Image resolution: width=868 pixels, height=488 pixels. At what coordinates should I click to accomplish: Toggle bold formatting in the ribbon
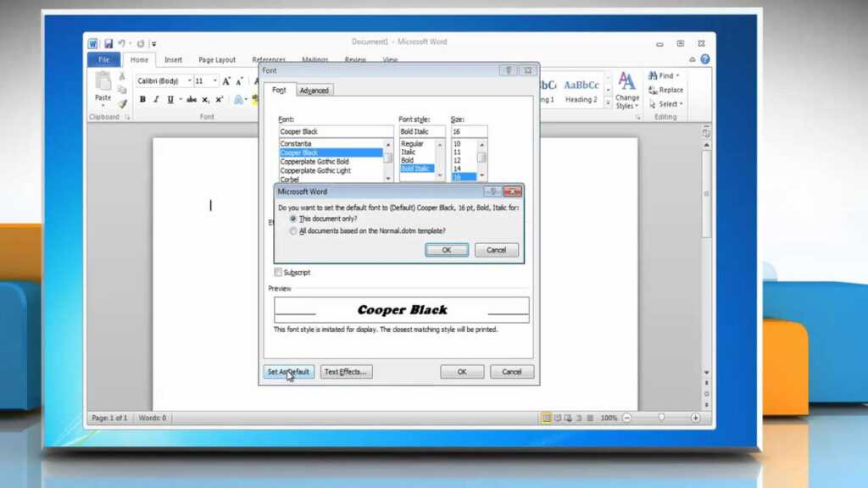pyautogui.click(x=142, y=99)
